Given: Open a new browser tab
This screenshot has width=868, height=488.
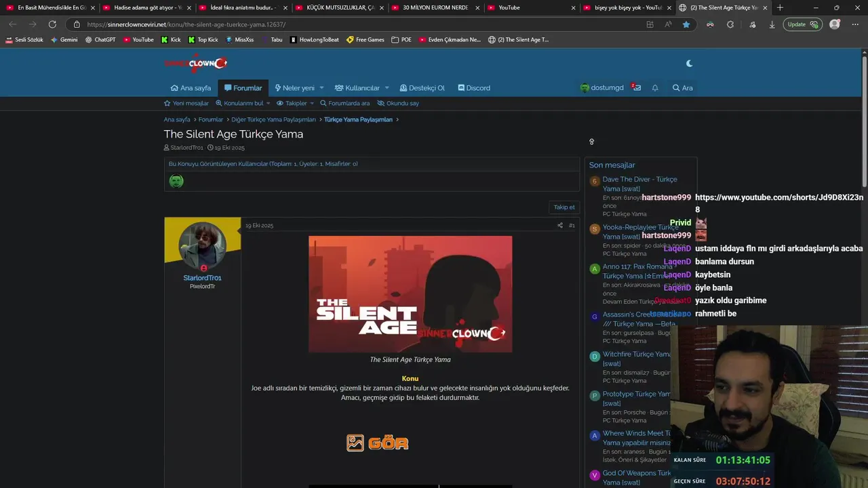Looking at the screenshot, I should [x=780, y=7].
